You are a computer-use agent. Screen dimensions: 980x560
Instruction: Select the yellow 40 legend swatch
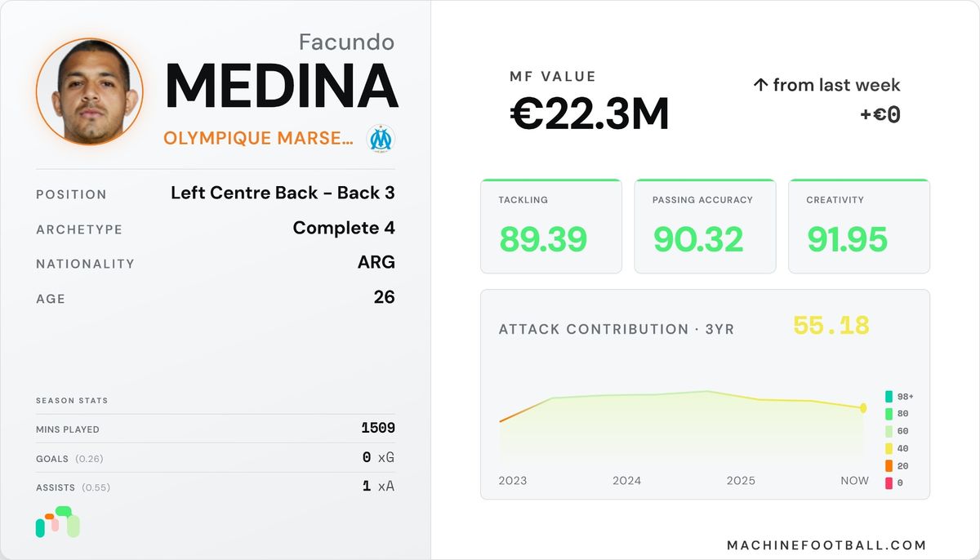[x=889, y=448]
